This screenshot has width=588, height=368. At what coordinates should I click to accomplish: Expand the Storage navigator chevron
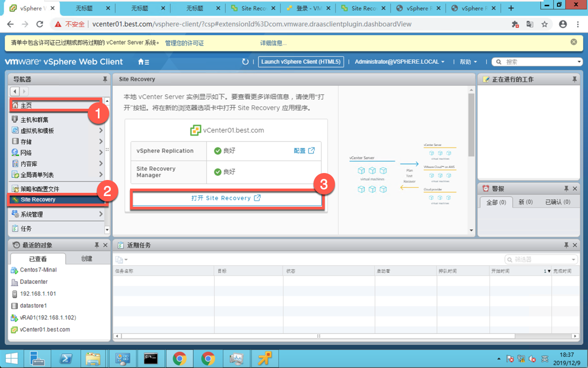[x=101, y=141]
